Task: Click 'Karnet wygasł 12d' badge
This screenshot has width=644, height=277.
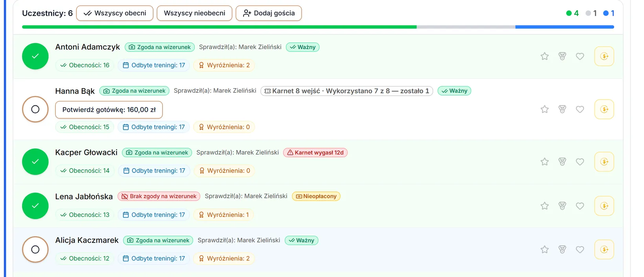Action: point(315,152)
